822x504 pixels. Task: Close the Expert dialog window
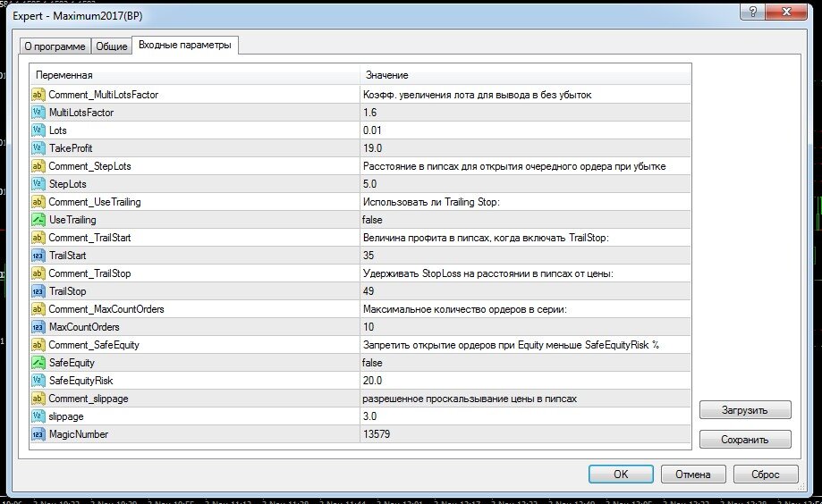tap(786, 12)
